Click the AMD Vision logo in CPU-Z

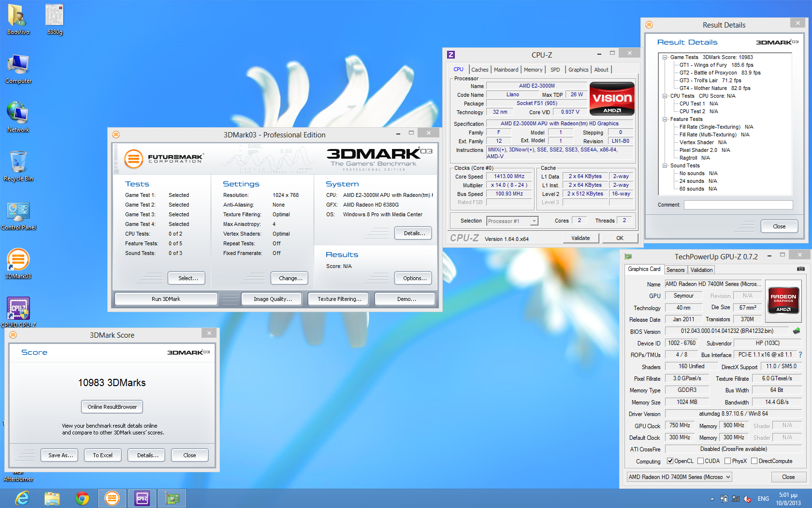[612, 98]
